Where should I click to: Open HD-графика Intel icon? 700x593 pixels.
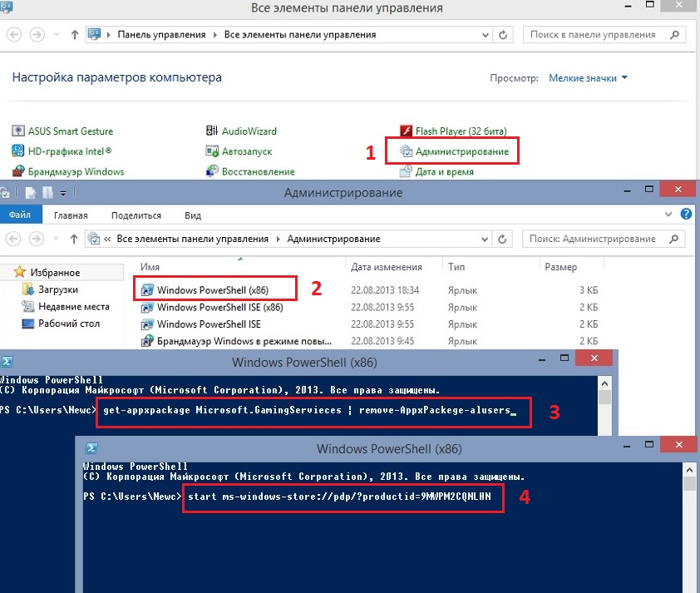click(x=17, y=151)
